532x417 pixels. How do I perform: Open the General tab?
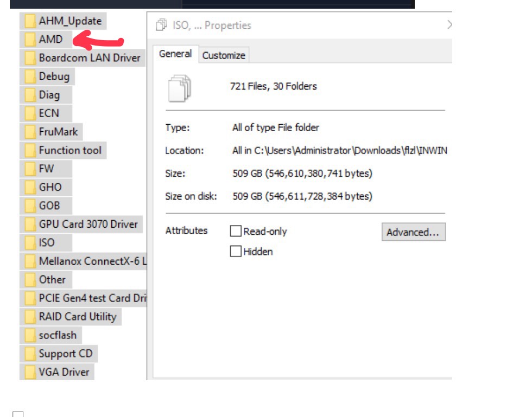pyautogui.click(x=175, y=54)
